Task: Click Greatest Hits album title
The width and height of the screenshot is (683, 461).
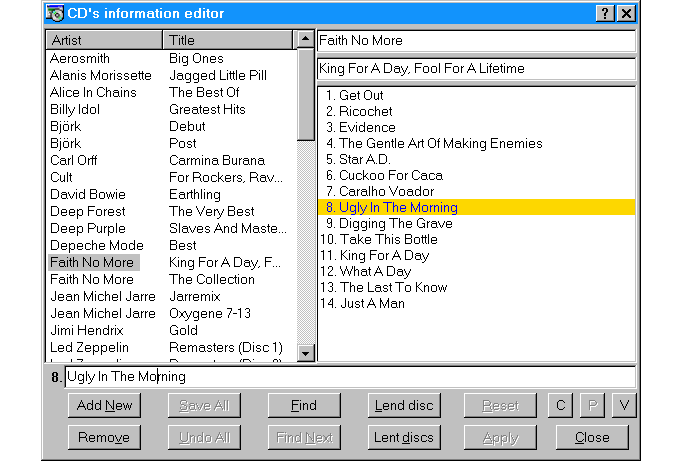Action: [207, 109]
